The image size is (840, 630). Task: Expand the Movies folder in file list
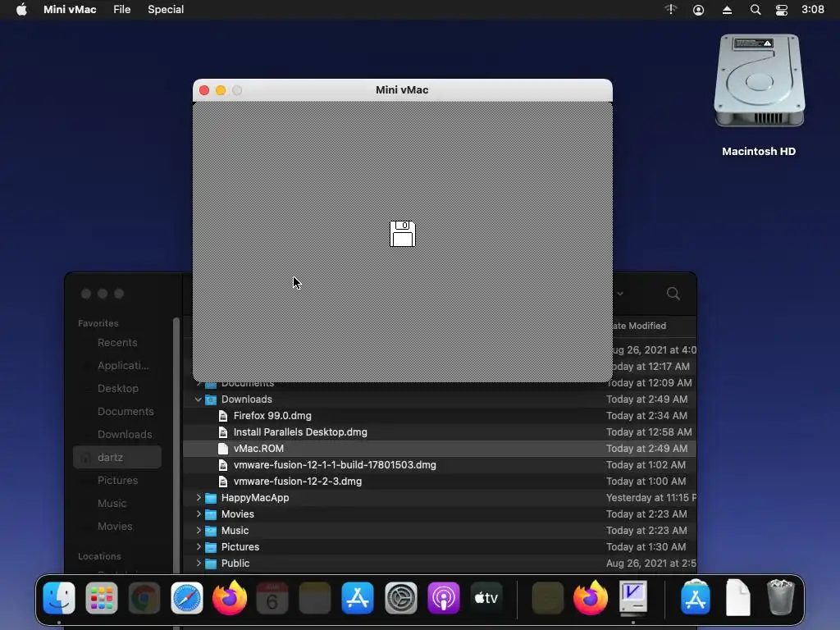(x=199, y=514)
